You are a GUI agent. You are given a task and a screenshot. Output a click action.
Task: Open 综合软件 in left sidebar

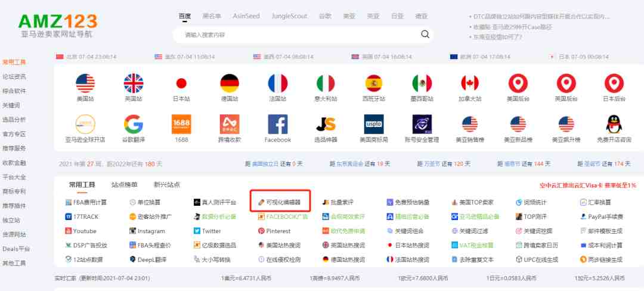coord(14,91)
